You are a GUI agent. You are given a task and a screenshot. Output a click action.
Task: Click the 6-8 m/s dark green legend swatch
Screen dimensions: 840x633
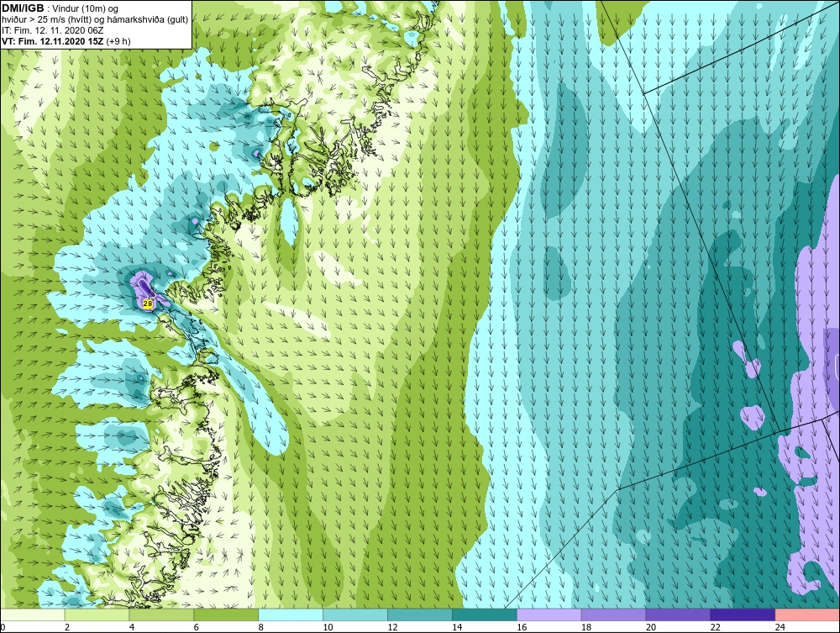[226, 615]
